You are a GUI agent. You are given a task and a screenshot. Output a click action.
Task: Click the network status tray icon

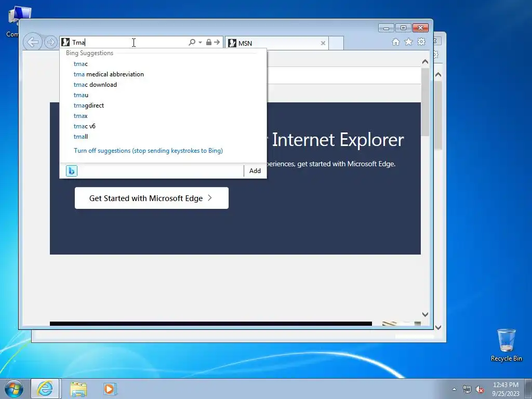coord(467,390)
